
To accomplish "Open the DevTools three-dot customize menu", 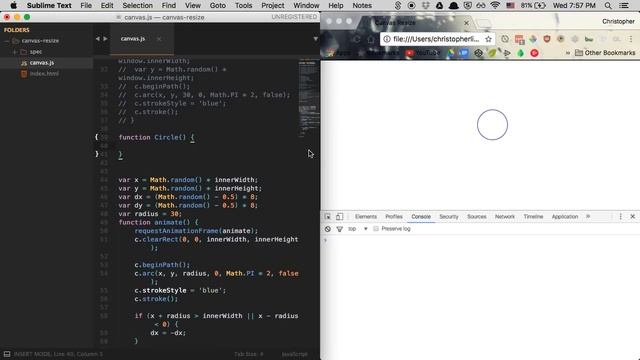I will coord(620,217).
